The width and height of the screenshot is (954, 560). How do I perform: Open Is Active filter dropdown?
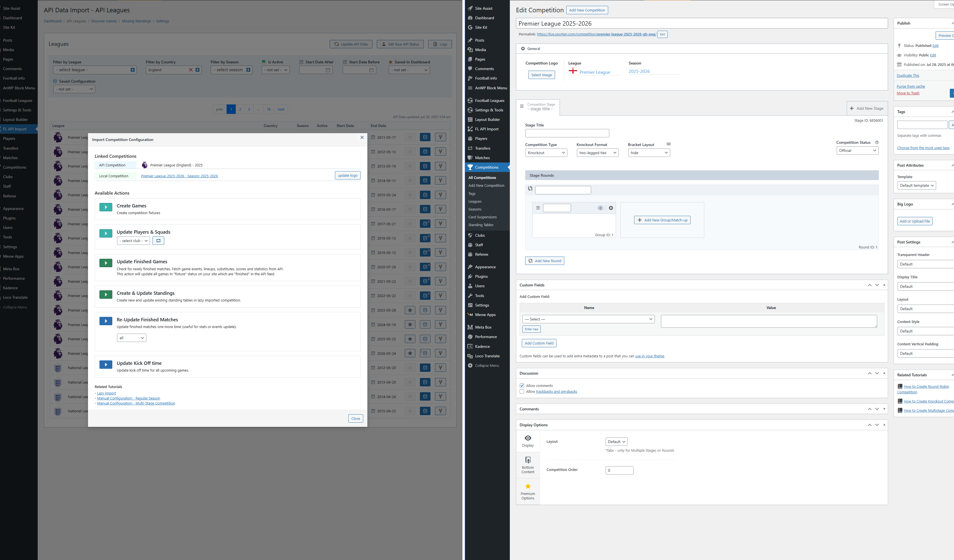pyautogui.click(x=276, y=70)
